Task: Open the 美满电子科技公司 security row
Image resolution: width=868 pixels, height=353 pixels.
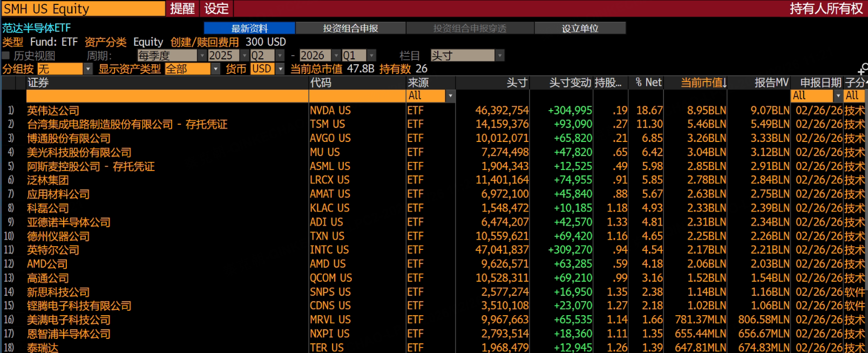Action: click(69, 320)
